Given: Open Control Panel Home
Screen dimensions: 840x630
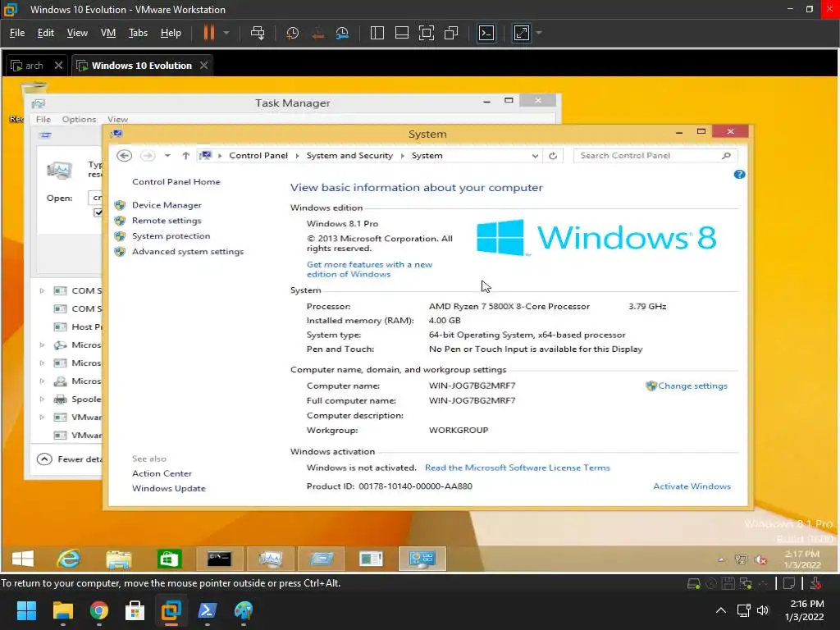Looking at the screenshot, I should (176, 181).
